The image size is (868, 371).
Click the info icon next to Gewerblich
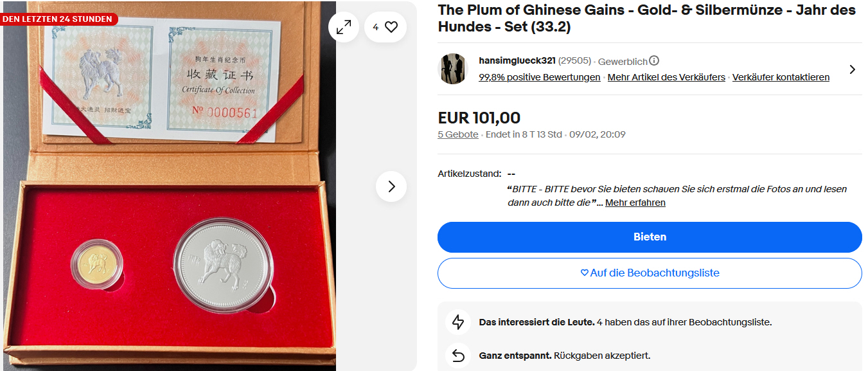[x=654, y=61]
